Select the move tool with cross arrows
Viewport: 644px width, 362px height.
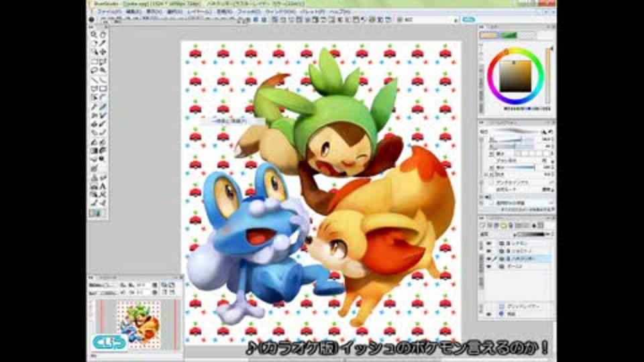103,52
